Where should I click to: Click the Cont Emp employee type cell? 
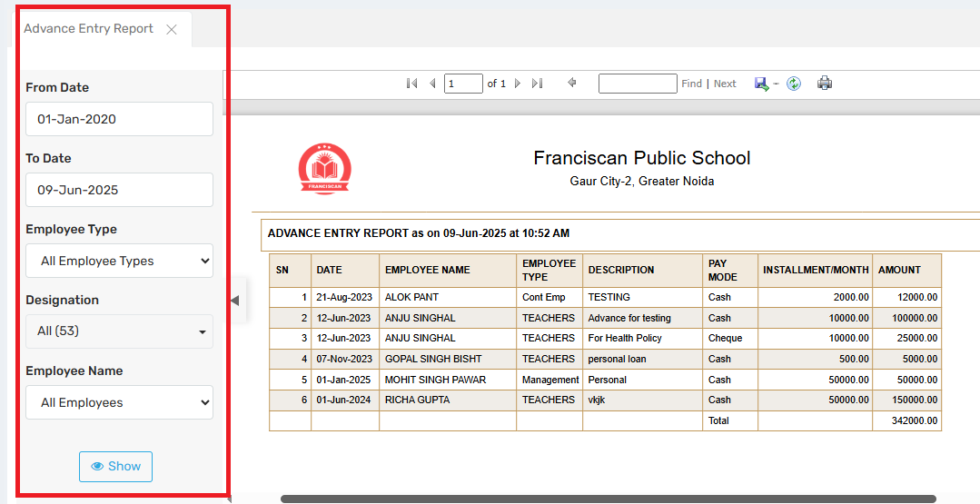pos(549,297)
